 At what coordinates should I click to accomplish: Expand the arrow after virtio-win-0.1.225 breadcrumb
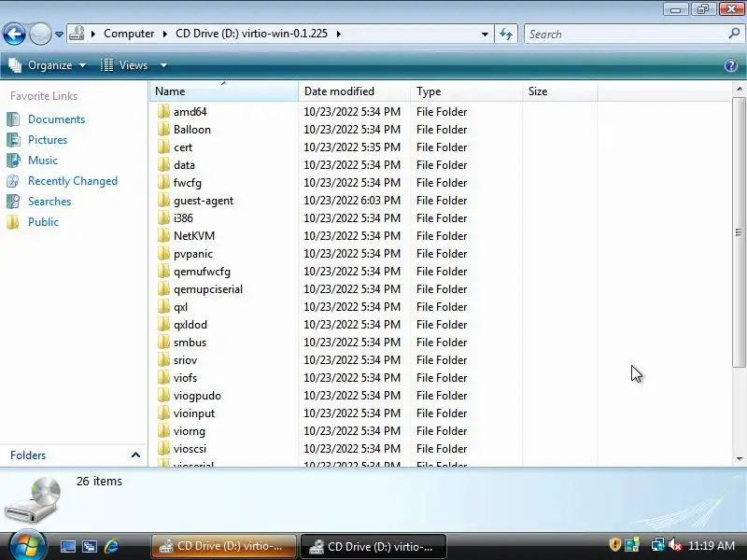point(338,34)
